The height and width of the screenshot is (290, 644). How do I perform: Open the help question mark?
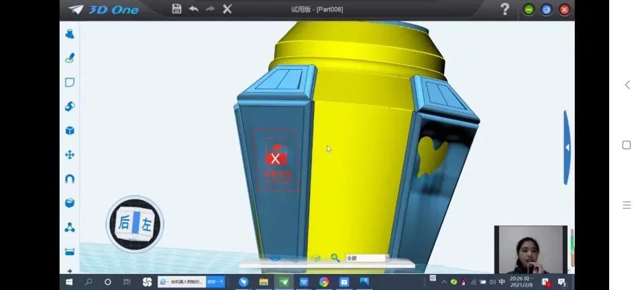coord(504,9)
